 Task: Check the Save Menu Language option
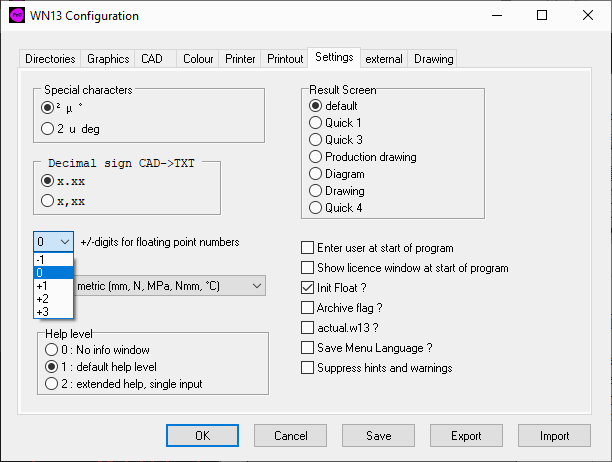[309, 348]
